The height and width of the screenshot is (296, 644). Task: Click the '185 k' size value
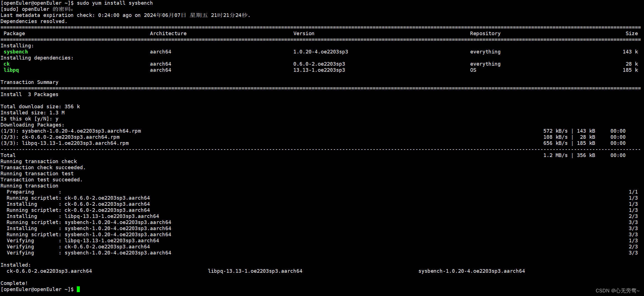(x=630, y=70)
